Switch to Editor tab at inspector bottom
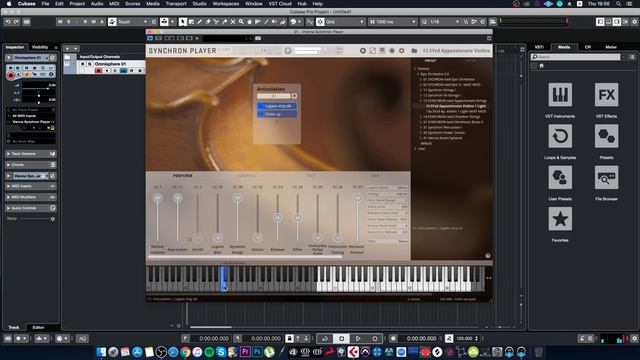This screenshot has width=640, height=360. pyautogui.click(x=38, y=327)
